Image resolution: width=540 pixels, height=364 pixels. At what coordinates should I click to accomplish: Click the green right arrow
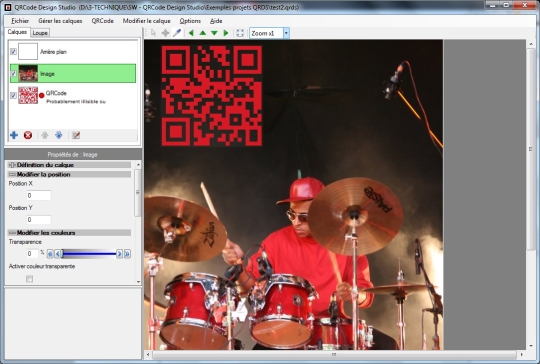click(226, 33)
